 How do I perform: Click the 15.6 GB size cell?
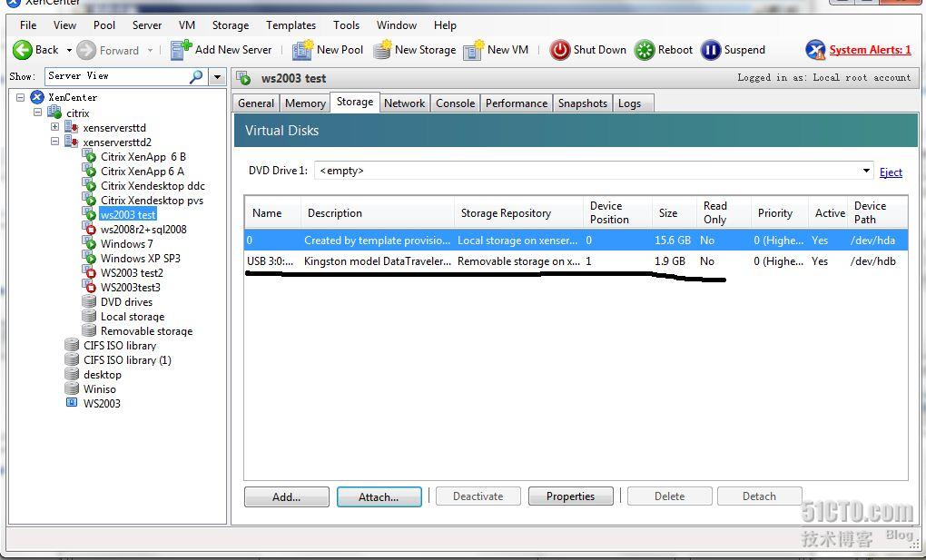(672, 241)
